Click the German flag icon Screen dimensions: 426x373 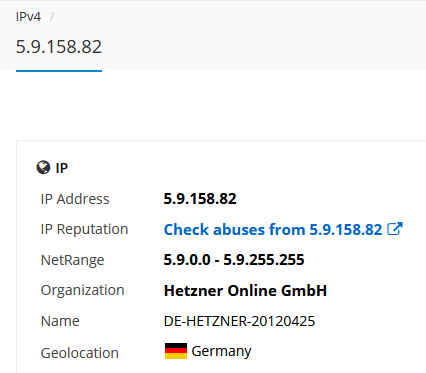(176, 351)
